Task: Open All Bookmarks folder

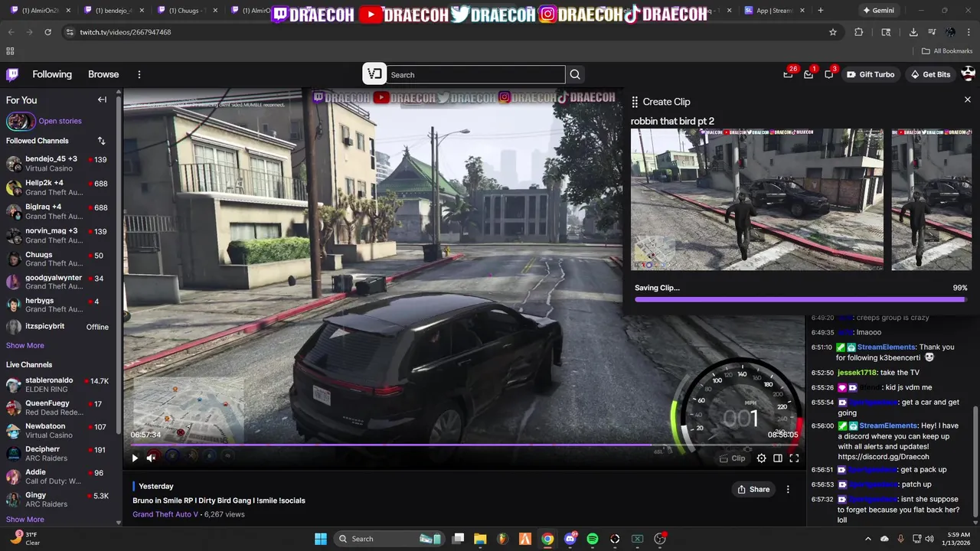Action: 947,51
